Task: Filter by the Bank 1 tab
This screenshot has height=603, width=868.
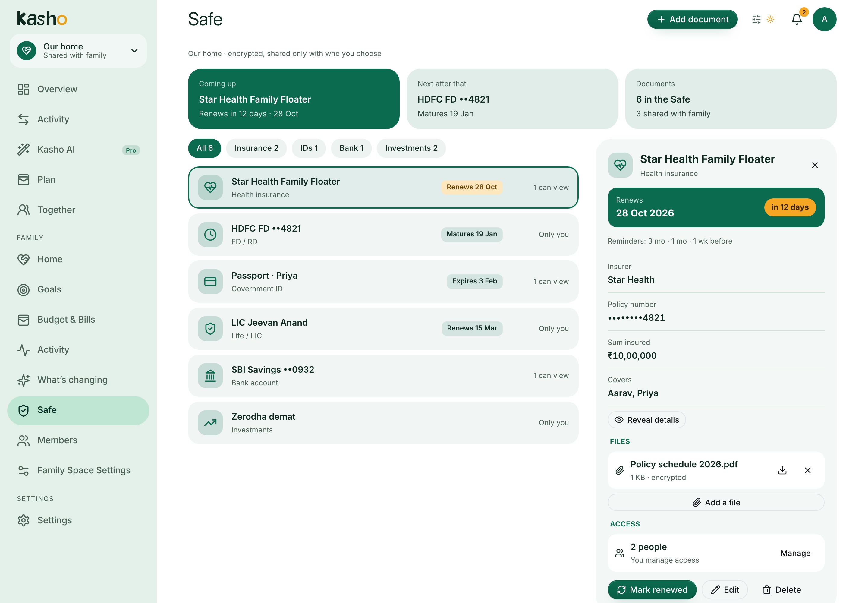Action: (351, 148)
